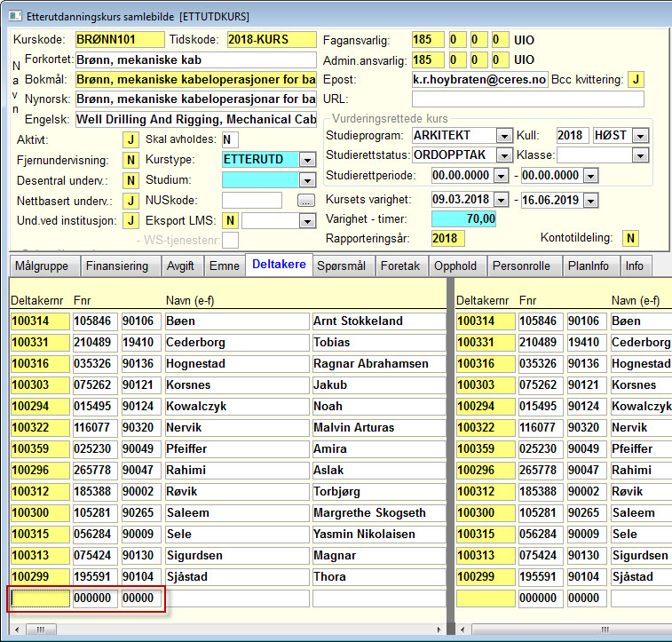Click left arrow of left pane horizontal scrollbar
672x642 pixels.
point(17,630)
